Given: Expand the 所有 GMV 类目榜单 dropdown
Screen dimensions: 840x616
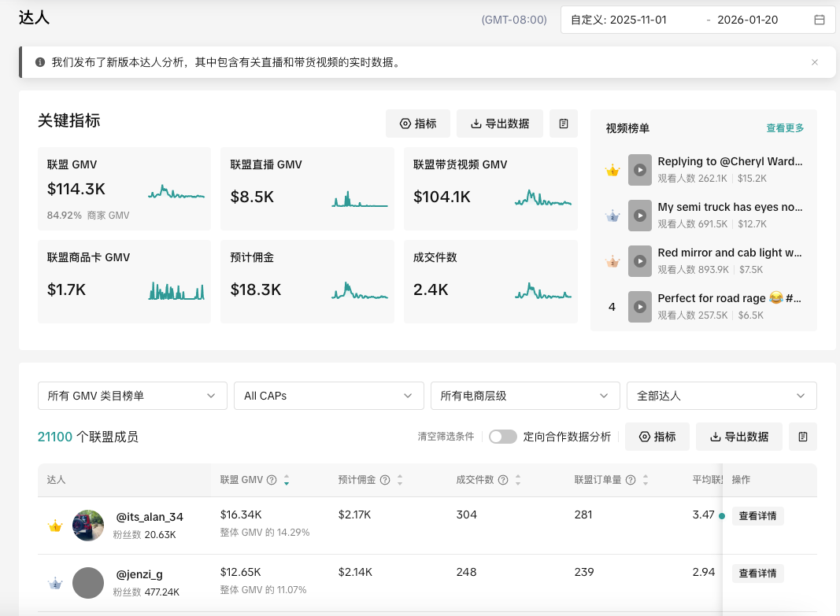Looking at the screenshot, I should click(x=132, y=396).
